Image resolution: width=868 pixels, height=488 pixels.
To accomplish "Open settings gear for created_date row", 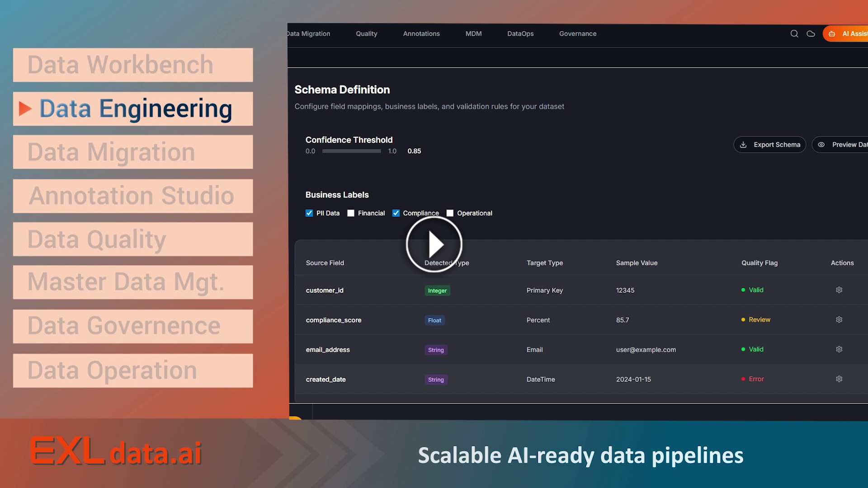I will tap(839, 379).
